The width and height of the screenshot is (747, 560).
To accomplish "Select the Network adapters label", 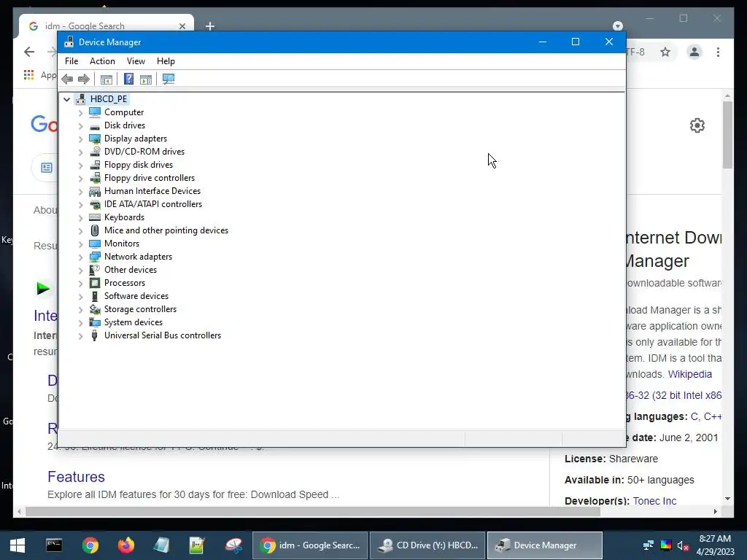I will (x=138, y=257).
